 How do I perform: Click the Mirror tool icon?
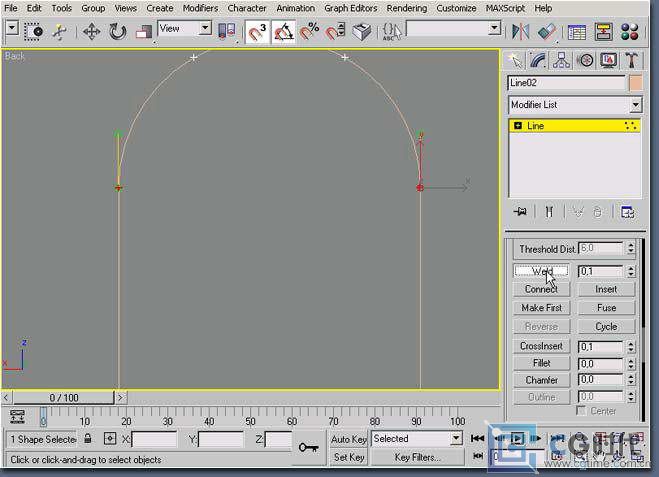(520, 32)
